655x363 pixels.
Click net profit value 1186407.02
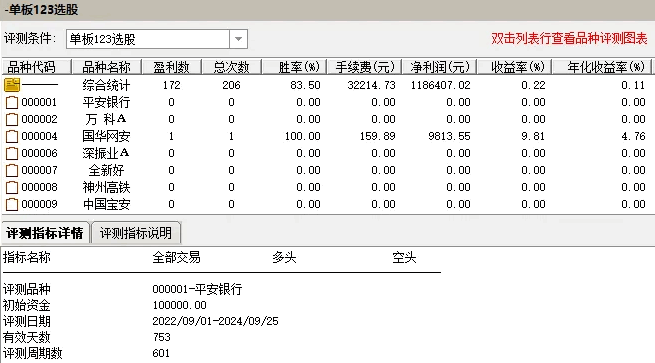coord(441,85)
